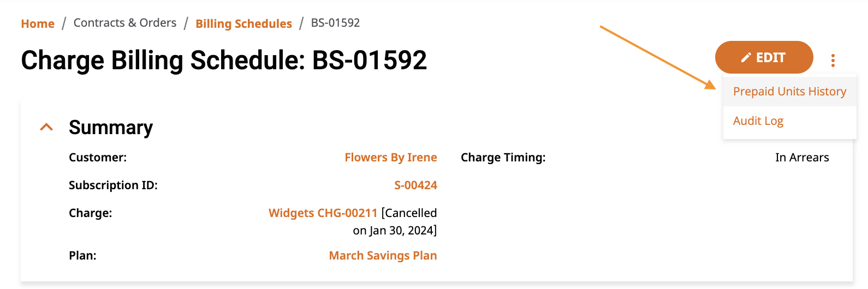The width and height of the screenshot is (868, 289).
Task: Collapse the Summary section chevron
Action: [47, 127]
